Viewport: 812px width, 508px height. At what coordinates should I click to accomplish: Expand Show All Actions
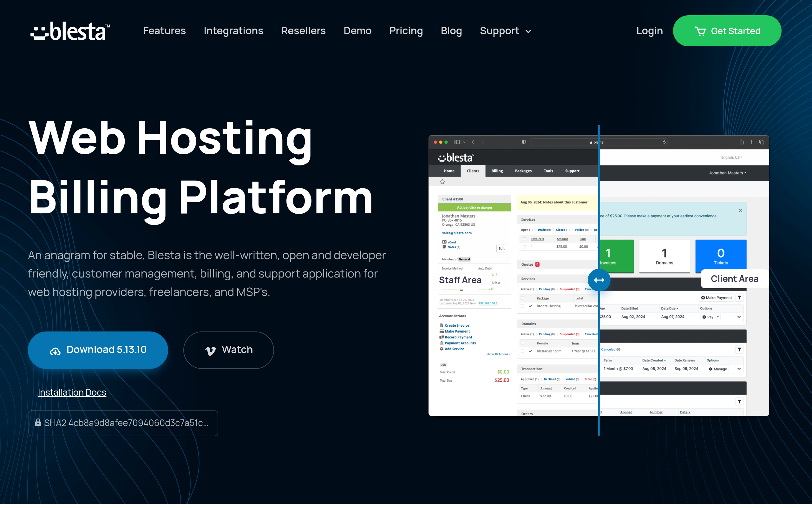pyautogui.click(x=498, y=354)
